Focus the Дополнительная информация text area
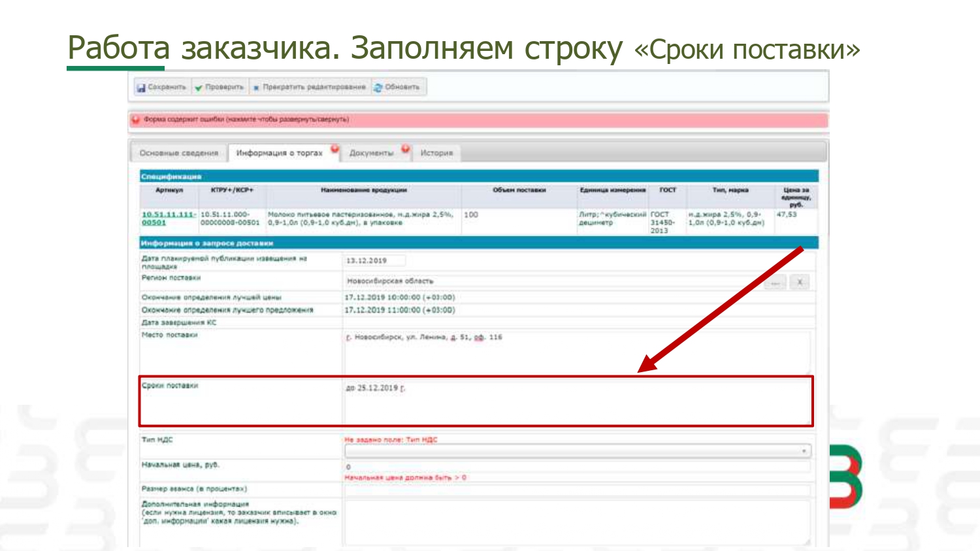980x551 pixels. (576, 522)
